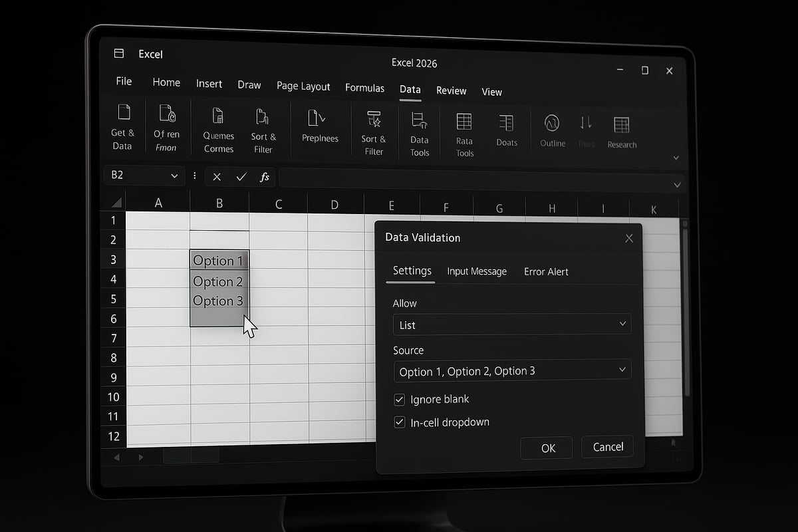This screenshot has height=532, width=798.
Task: Switch to the Error Alert tab
Action: click(546, 271)
